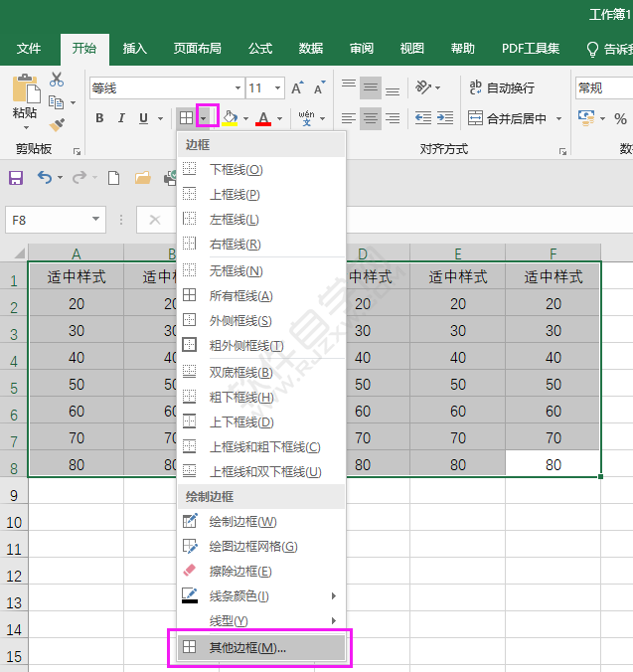This screenshot has width=633, height=672.
Task: Align text left
Action: pos(349,118)
